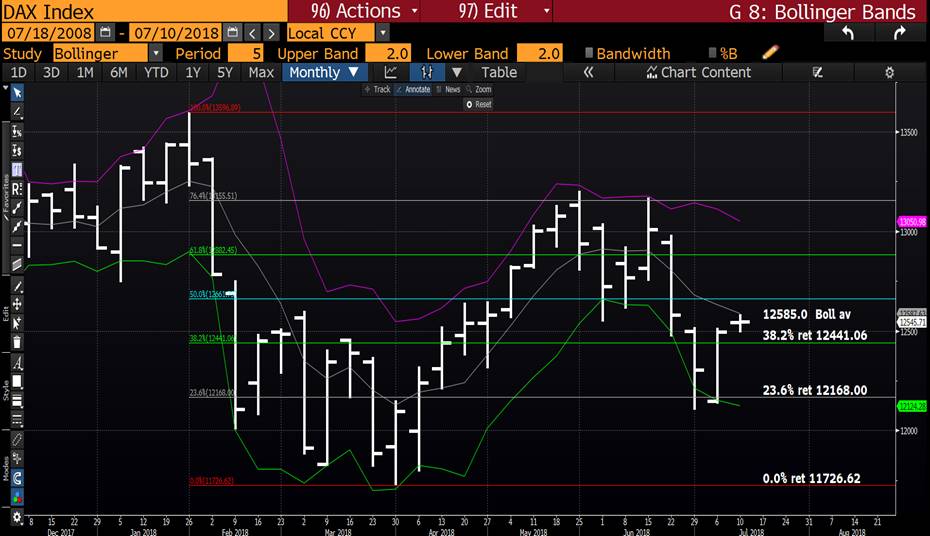930x536 pixels.
Task: Expand the chart type dropdown arrow before Table
Action: point(457,72)
